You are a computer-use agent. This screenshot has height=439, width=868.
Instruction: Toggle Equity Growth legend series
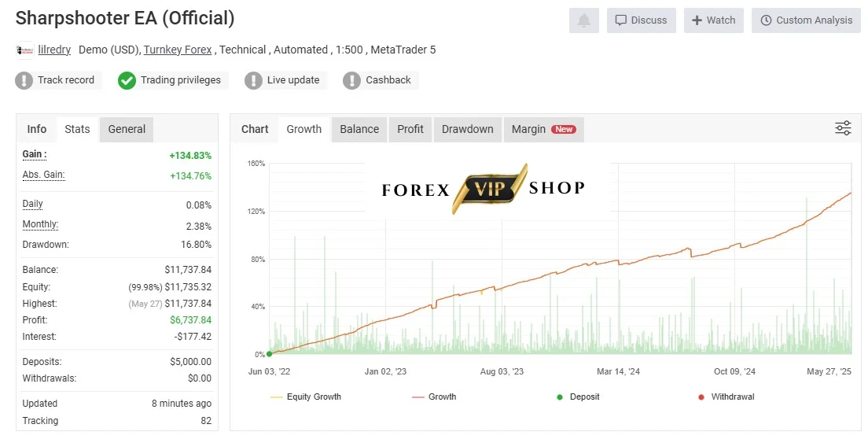pyautogui.click(x=306, y=397)
